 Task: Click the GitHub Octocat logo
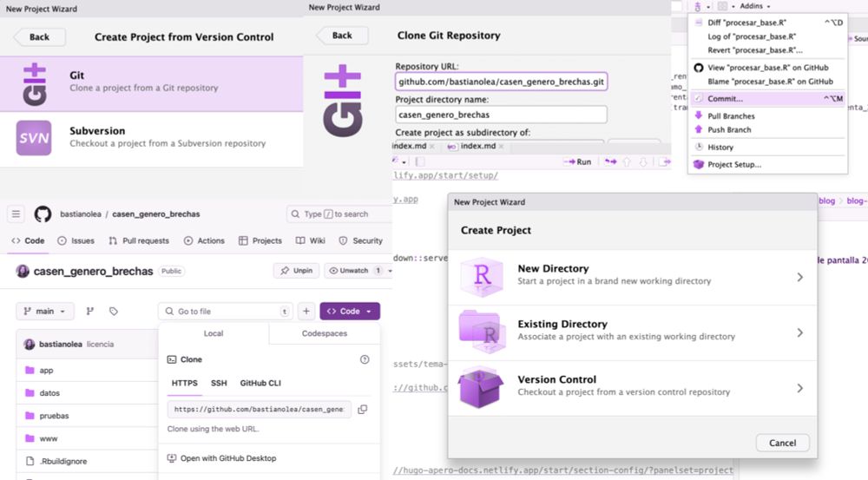pyautogui.click(x=43, y=214)
